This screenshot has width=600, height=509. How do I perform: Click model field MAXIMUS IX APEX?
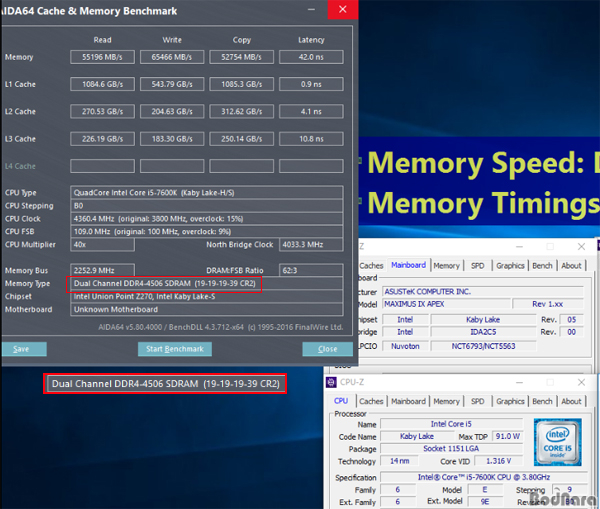point(447,304)
